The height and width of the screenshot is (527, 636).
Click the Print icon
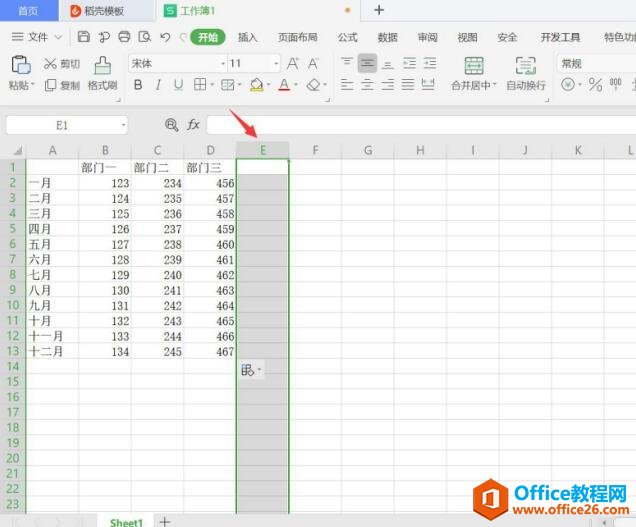[124, 37]
